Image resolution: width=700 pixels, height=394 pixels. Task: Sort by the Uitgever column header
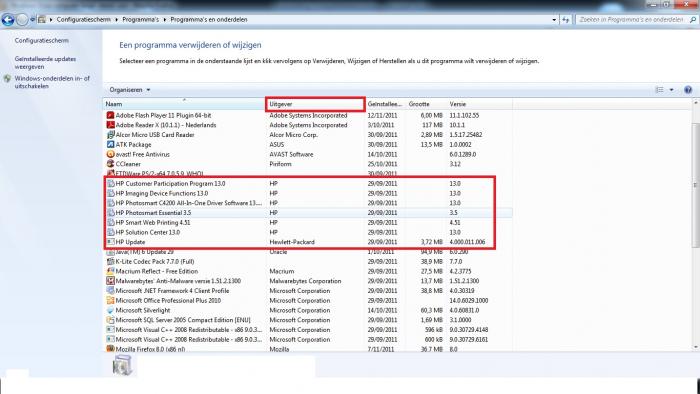coord(316,104)
